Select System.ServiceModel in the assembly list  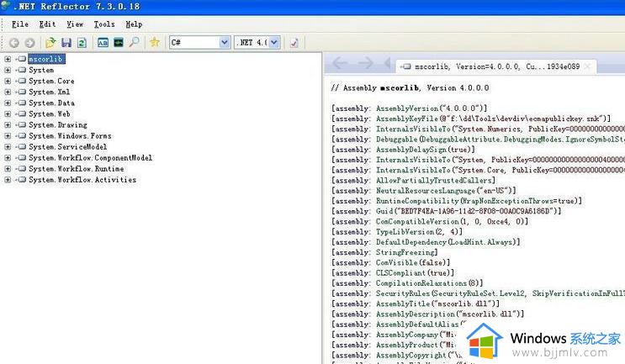point(68,147)
